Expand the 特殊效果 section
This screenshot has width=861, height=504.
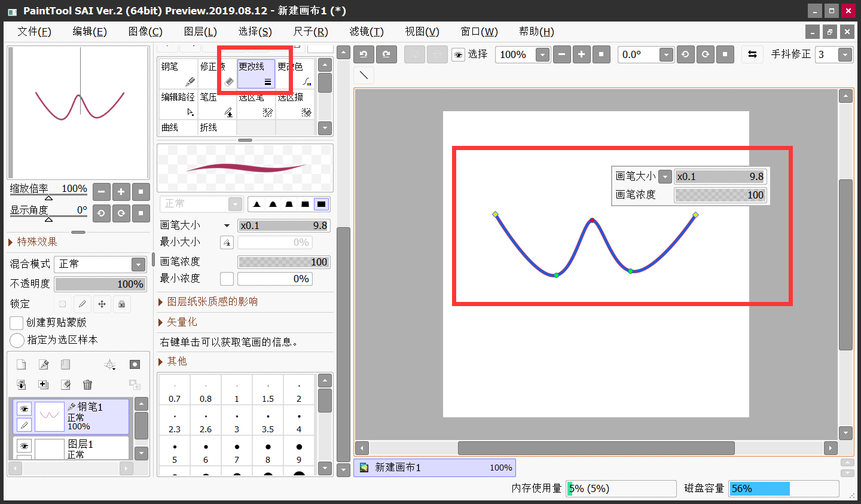[x=33, y=242]
